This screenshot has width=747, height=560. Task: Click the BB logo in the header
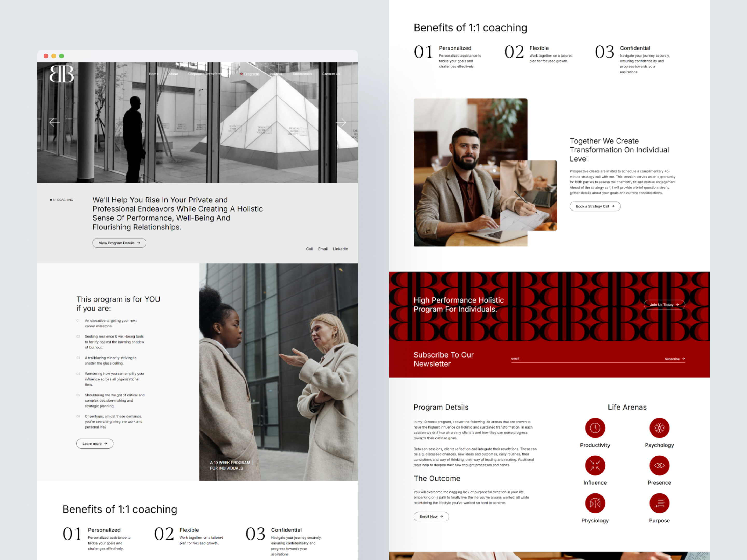coord(62,74)
